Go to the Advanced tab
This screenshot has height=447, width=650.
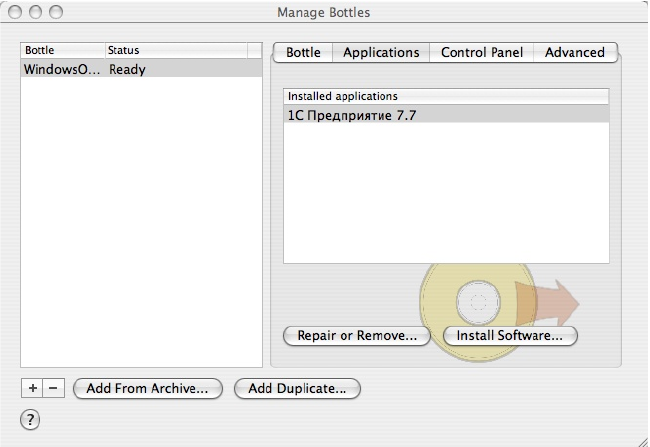[x=574, y=52]
